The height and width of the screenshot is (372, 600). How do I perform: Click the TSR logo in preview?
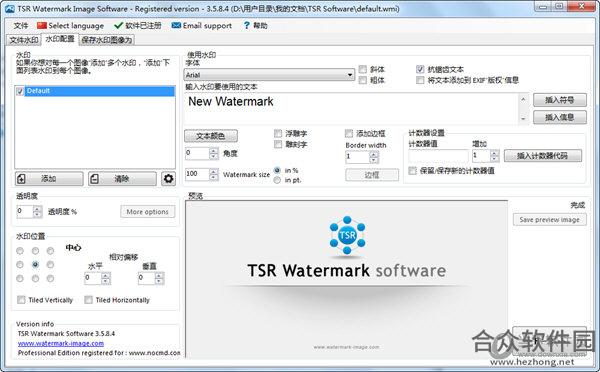tap(347, 235)
